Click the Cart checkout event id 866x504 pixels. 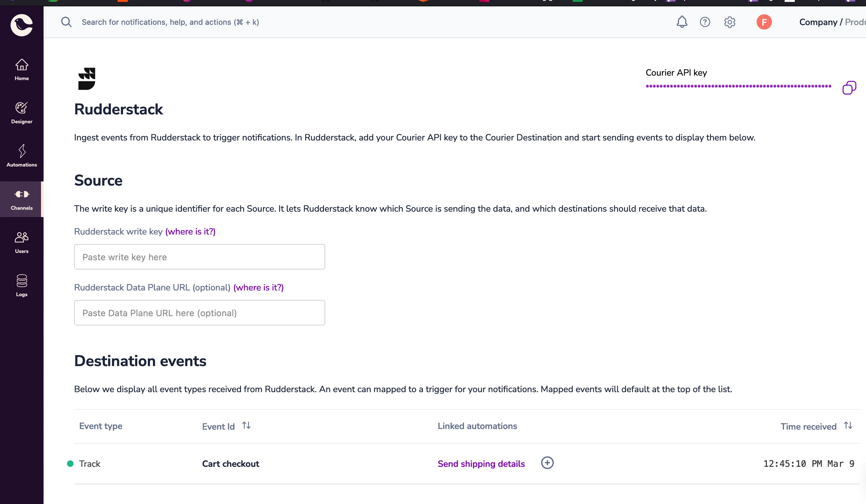point(230,464)
